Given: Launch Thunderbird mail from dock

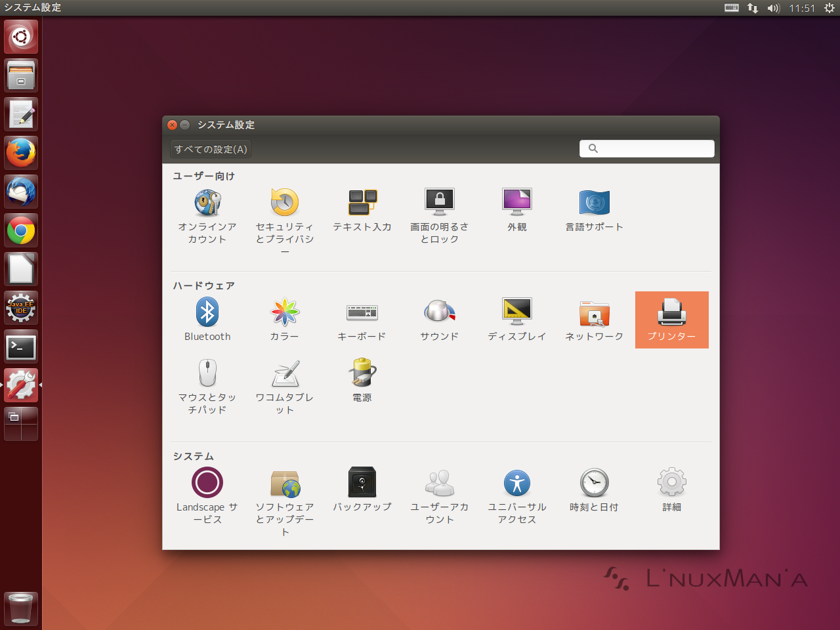Looking at the screenshot, I should tap(21, 192).
